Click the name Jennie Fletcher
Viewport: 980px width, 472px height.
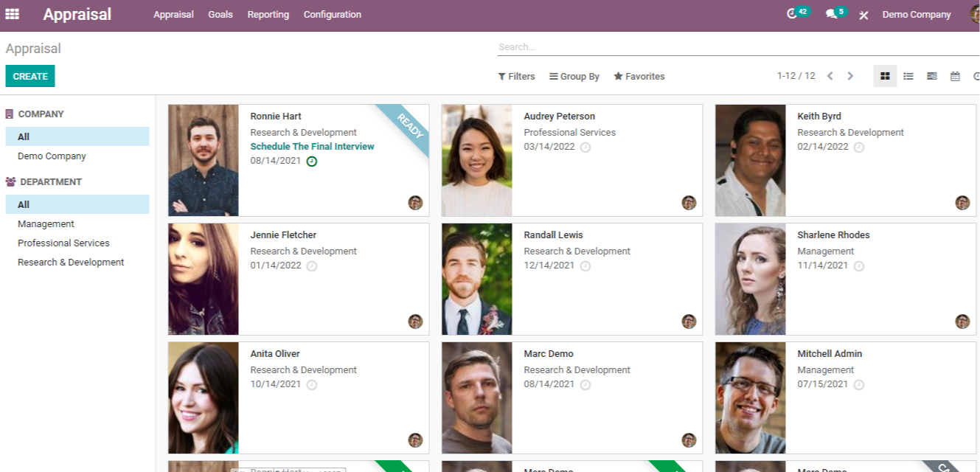point(284,235)
